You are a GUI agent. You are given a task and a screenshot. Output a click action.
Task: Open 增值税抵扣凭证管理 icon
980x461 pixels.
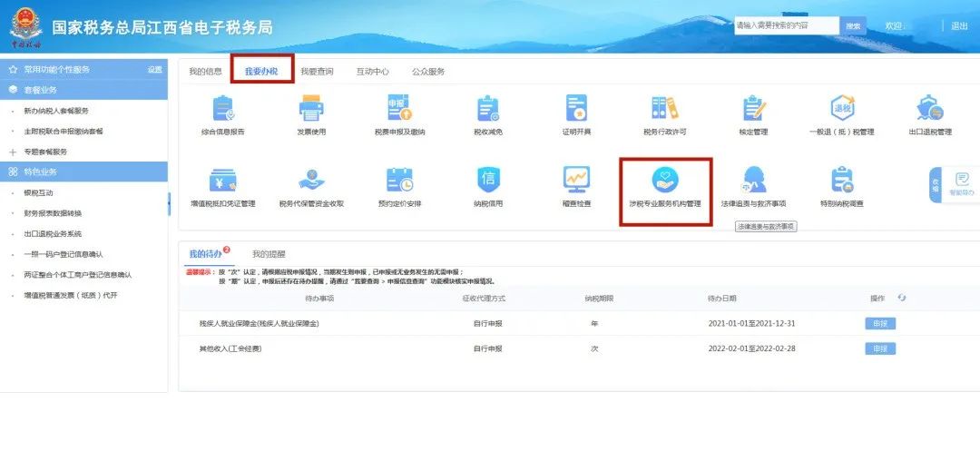pos(222,180)
